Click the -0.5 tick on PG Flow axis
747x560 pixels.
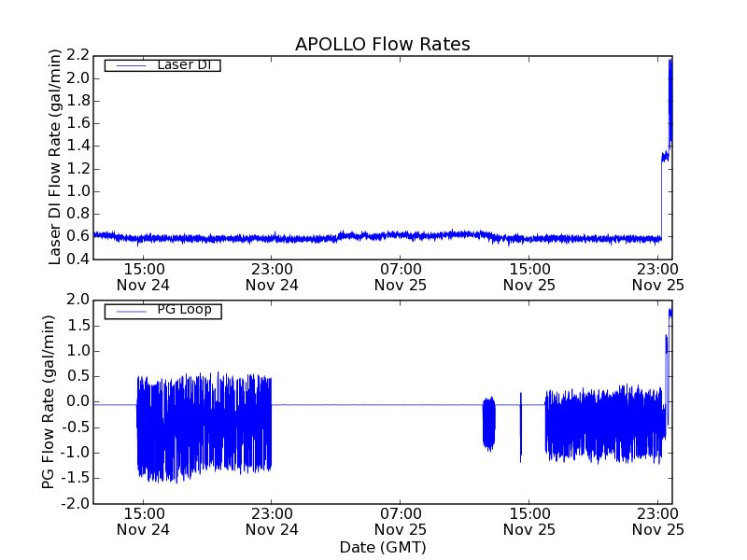(x=76, y=427)
